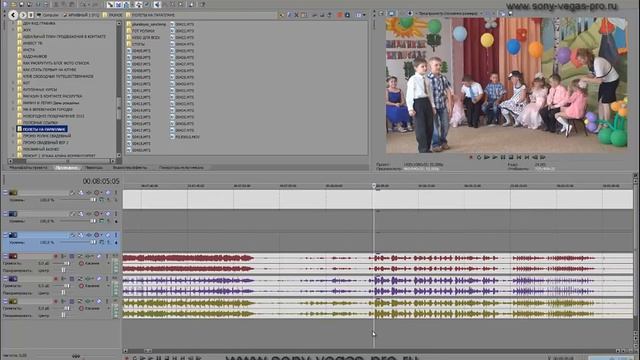Click Record button under video preview
The height and width of the screenshot is (360, 640).
tap(471, 157)
